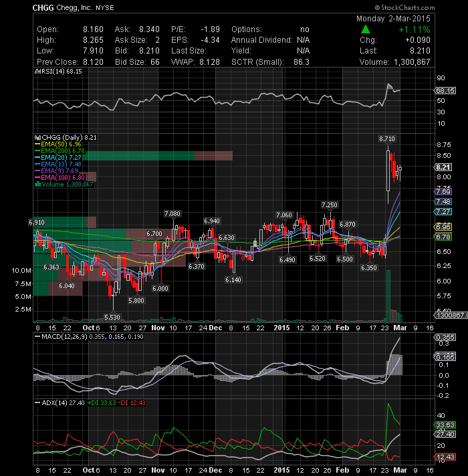Click the 6.000 low price label
Viewport: 468px width, 476px height.
(x=160, y=288)
